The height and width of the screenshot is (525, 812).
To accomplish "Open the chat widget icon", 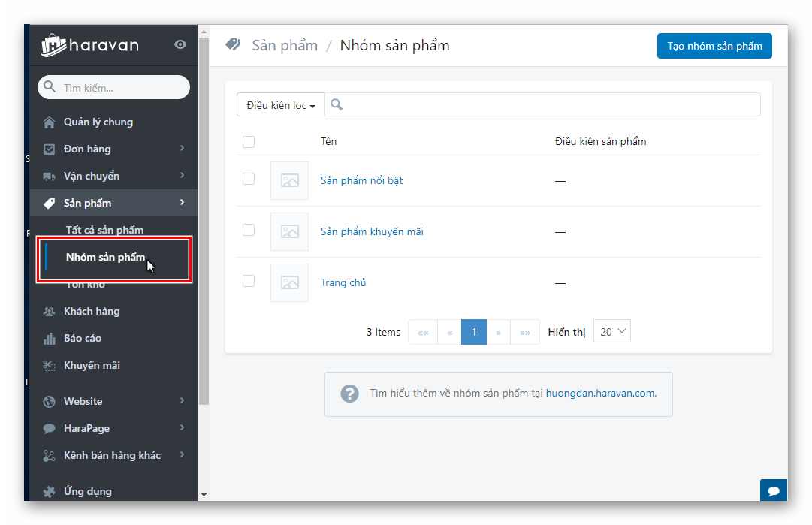I will [773, 491].
